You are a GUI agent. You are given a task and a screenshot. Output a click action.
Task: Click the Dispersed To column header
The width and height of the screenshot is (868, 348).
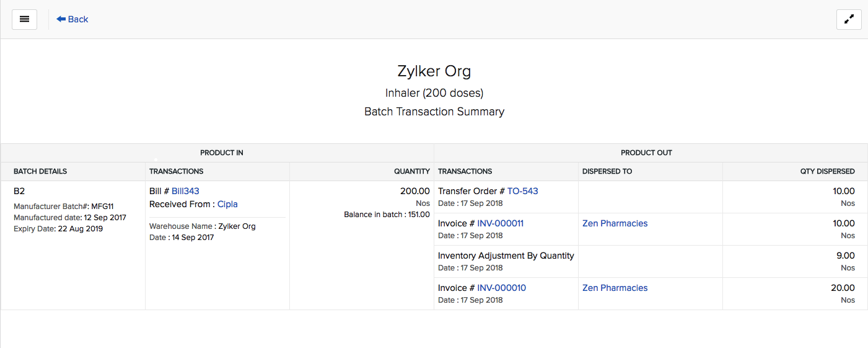(607, 171)
